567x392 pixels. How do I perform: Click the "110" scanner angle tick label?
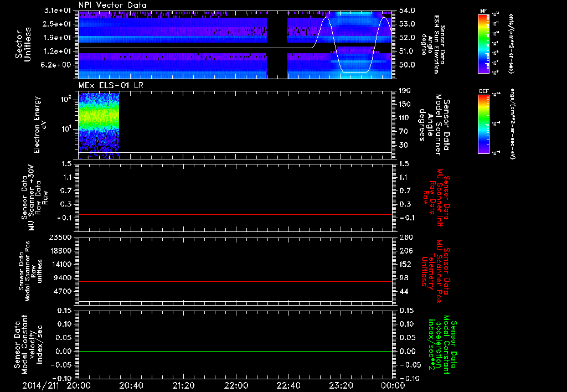[405, 118]
